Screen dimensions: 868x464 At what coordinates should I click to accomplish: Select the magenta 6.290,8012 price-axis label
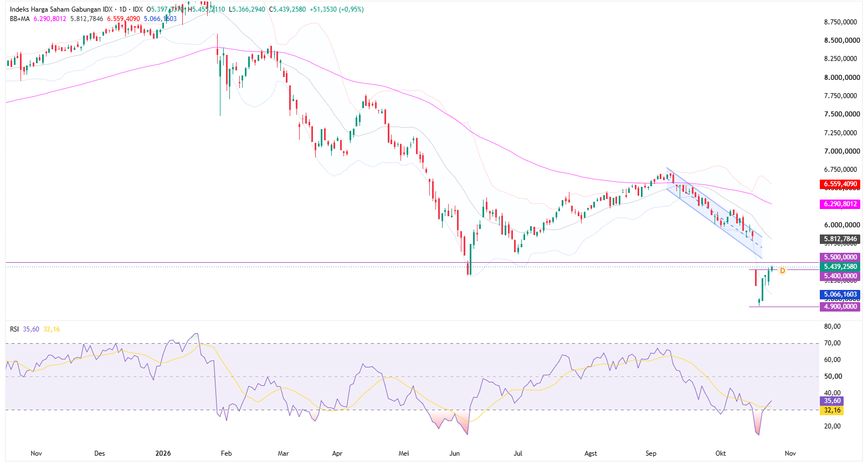(x=840, y=204)
